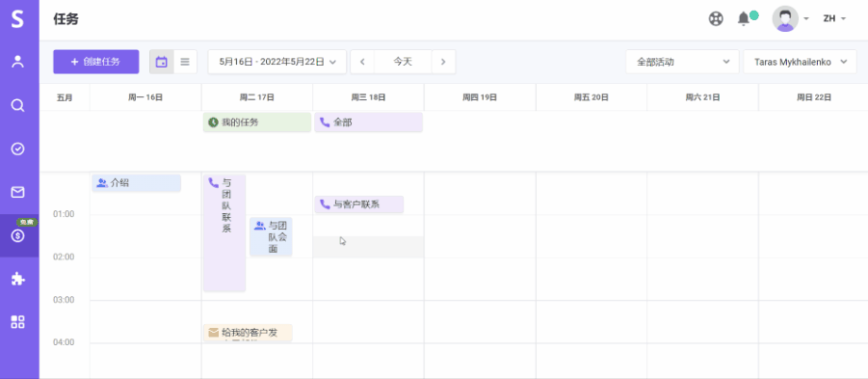Click the 周一 16日 column header
This screenshot has width=868, height=379.
pyautogui.click(x=145, y=97)
